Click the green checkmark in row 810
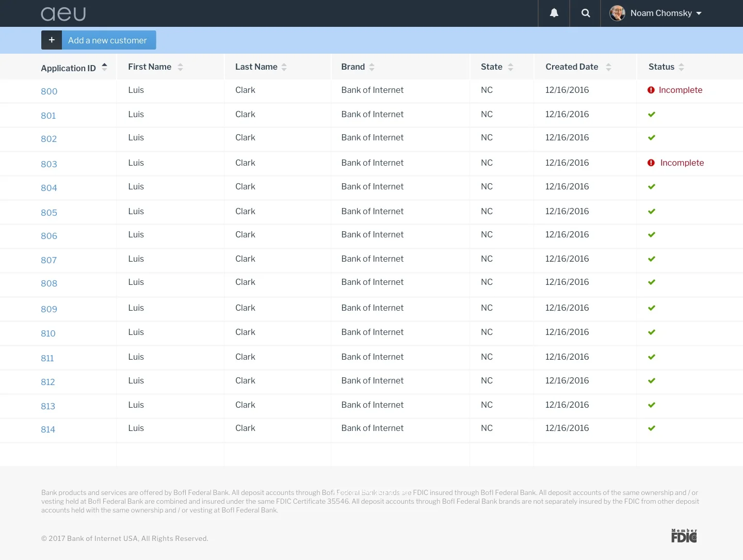 click(x=652, y=332)
